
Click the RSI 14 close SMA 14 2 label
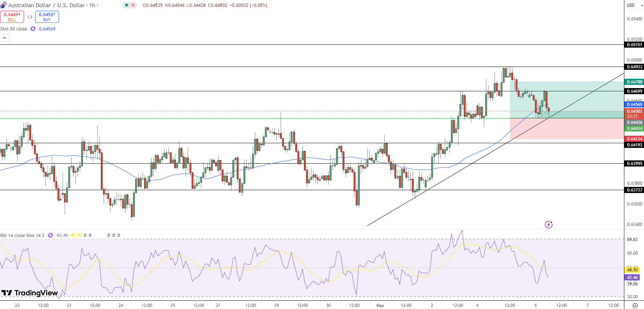pos(22,235)
